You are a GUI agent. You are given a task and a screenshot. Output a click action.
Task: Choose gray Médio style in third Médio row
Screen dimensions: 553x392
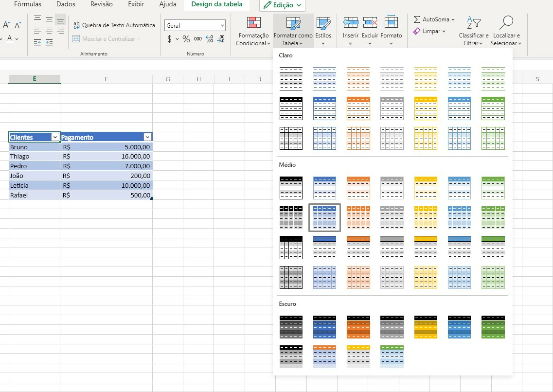point(392,248)
